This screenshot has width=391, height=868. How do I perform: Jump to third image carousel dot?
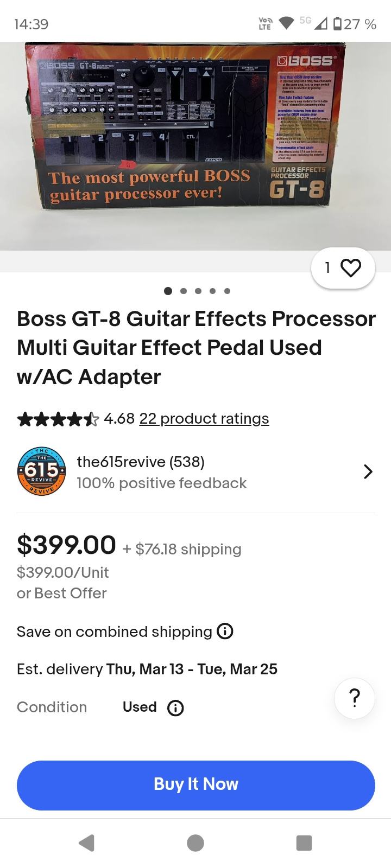tap(198, 291)
